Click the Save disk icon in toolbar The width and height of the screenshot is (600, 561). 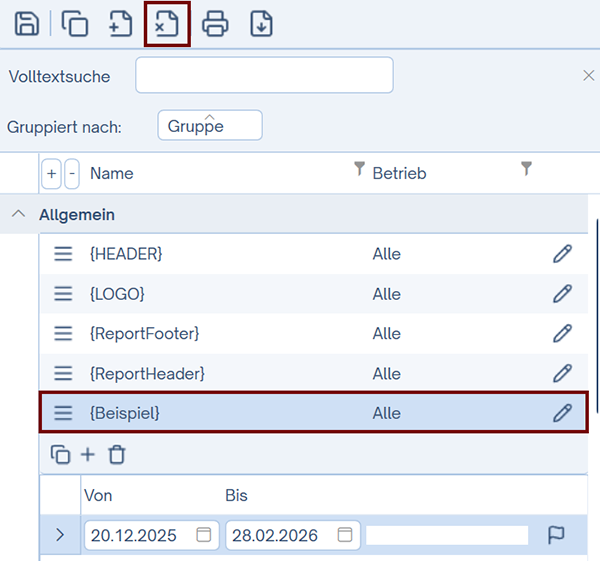27,24
